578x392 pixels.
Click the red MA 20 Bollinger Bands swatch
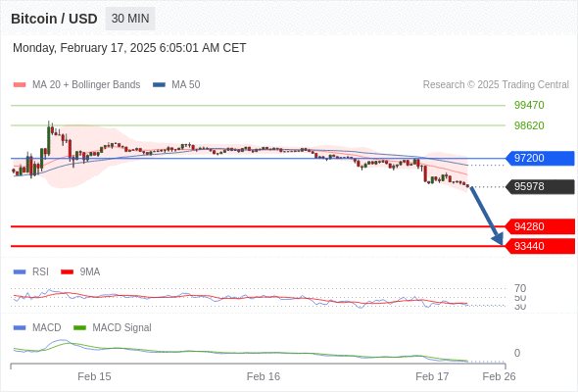click(x=20, y=85)
